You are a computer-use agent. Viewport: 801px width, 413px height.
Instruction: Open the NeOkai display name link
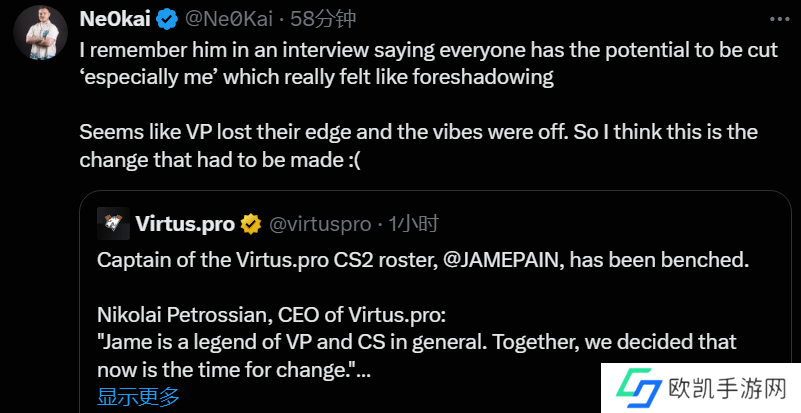115,19
